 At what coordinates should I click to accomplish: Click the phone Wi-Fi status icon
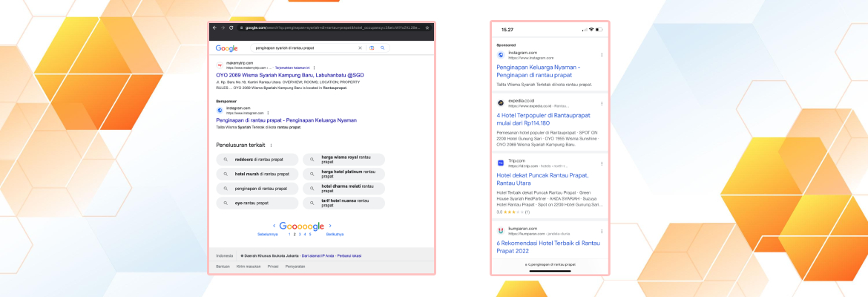[591, 30]
